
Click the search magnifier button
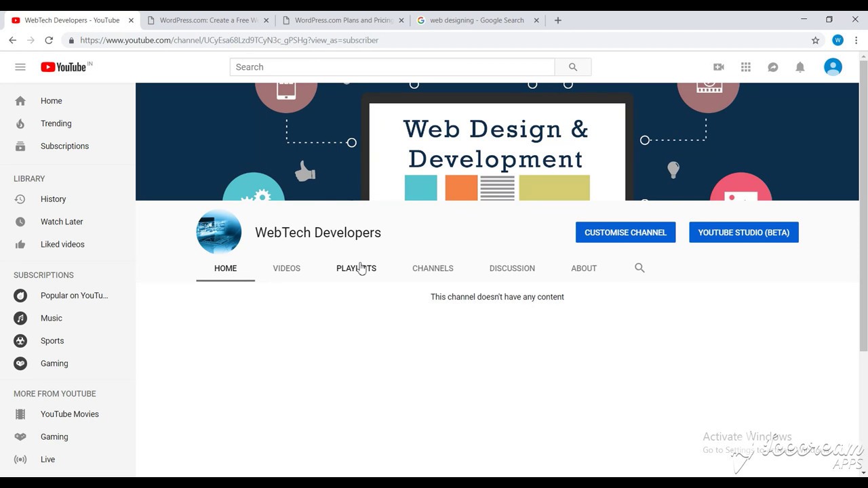(x=573, y=67)
